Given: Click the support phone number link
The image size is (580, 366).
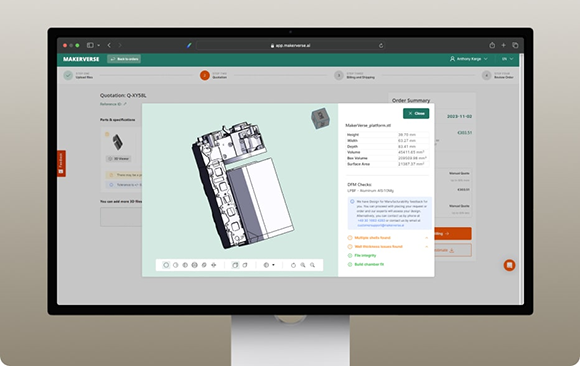Looking at the screenshot, I should [371, 220].
